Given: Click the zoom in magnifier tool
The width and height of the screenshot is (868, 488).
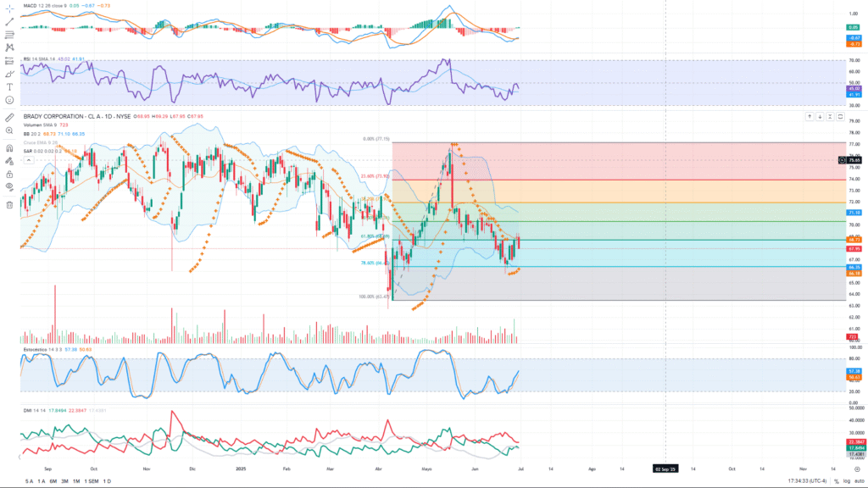Looking at the screenshot, I should [x=9, y=131].
